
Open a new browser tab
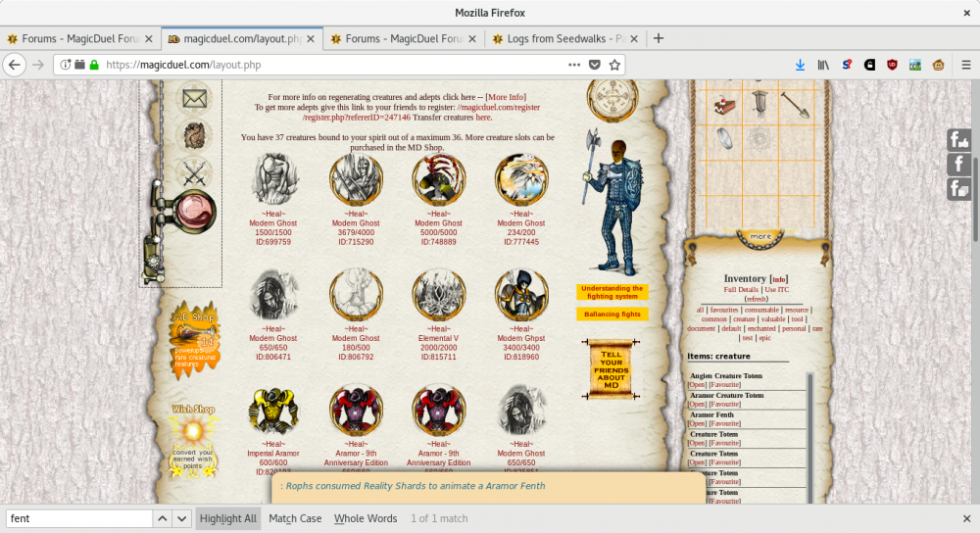(x=659, y=39)
